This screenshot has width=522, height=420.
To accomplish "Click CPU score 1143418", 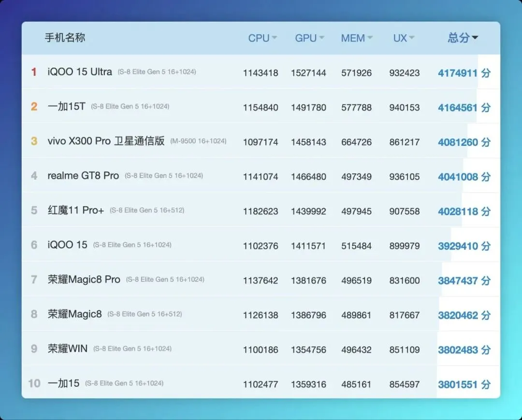I will pyautogui.click(x=261, y=73).
